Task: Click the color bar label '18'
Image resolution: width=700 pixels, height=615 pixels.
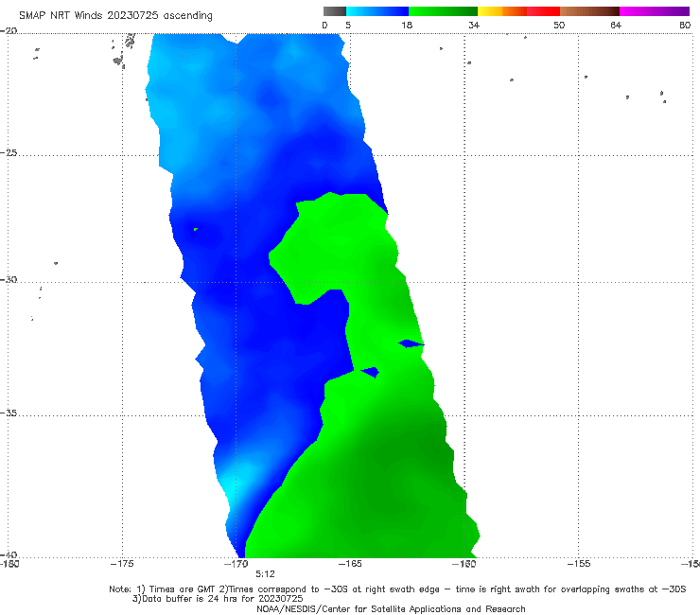Action: pos(407,25)
